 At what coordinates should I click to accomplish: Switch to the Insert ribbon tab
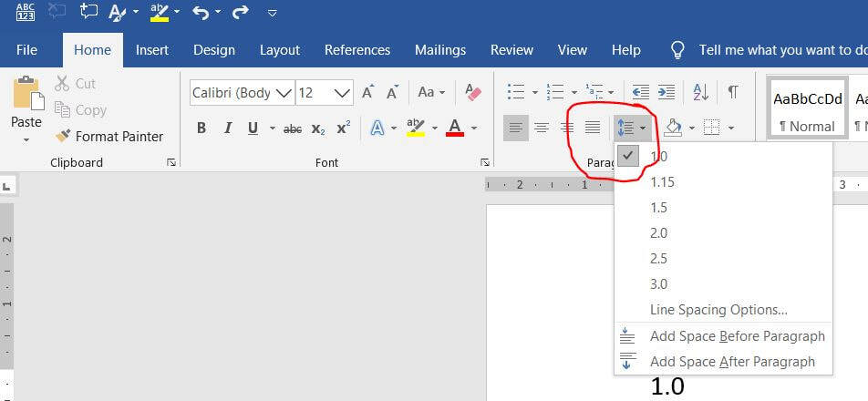(152, 50)
